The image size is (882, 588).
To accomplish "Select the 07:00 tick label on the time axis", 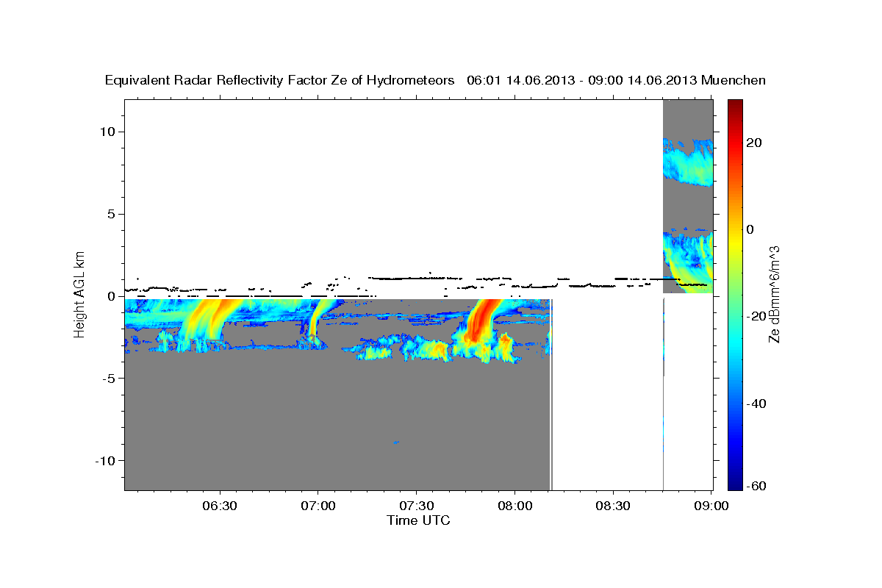I will pyautogui.click(x=318, y=506).
